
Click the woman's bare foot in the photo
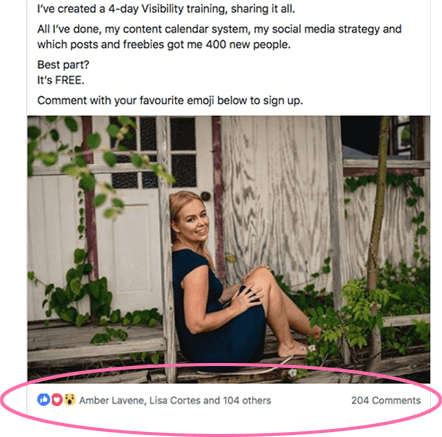[295, 347]
